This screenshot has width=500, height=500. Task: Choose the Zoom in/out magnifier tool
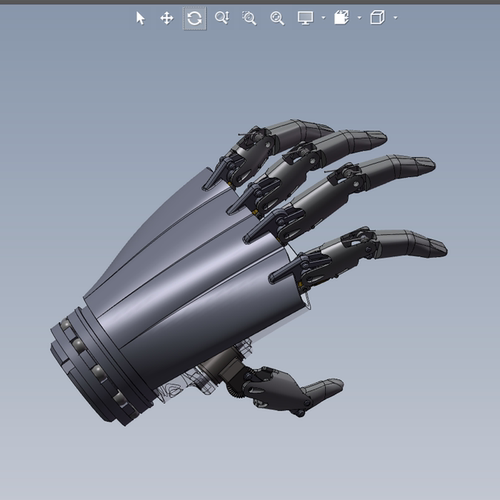coord(222,18)
